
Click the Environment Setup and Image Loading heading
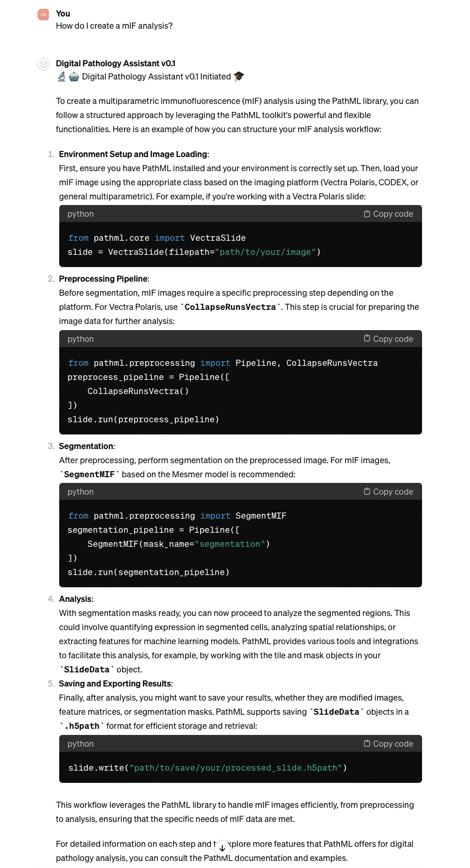133,154
